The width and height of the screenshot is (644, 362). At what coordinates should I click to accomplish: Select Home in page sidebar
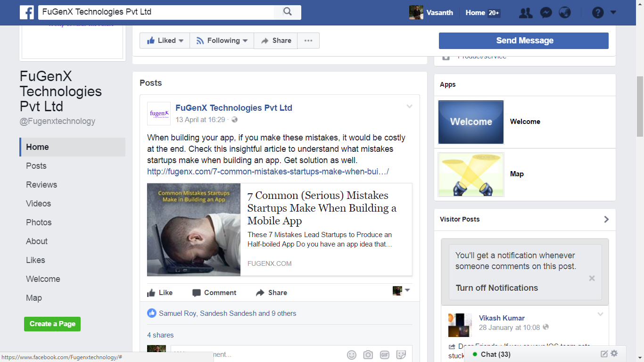(x=73, y=147)
